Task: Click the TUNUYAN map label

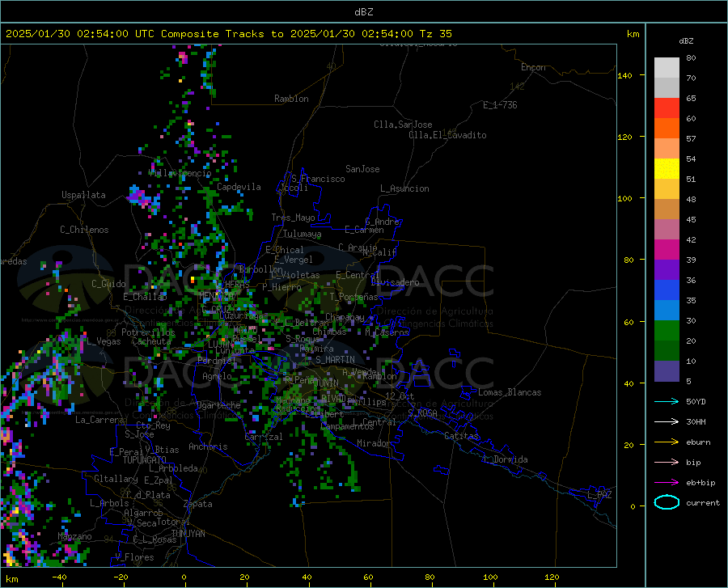Action: [x=188, y=534]
